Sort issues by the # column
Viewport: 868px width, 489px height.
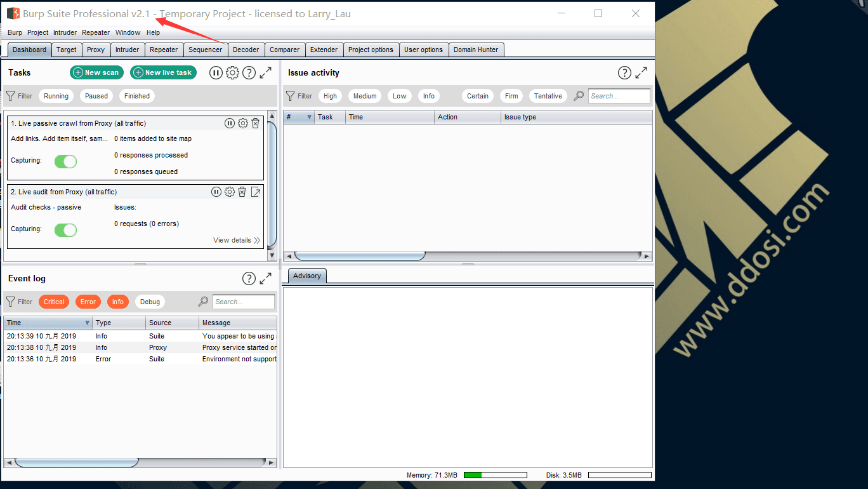click(x=299, y=117)
